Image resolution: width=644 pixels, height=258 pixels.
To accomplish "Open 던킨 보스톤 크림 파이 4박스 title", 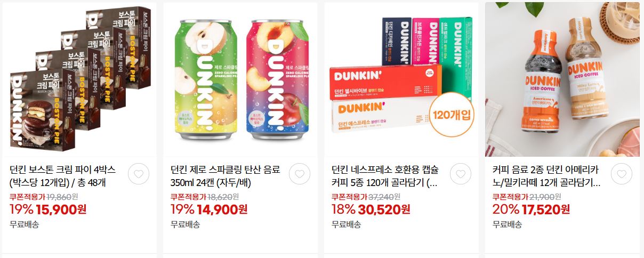I will pos(63,176).
